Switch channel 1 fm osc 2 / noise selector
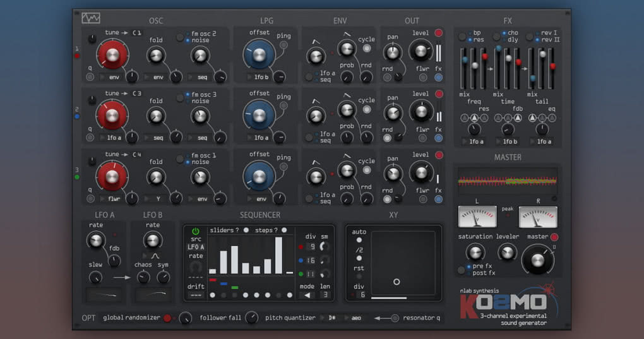This screenshot has width=644, height=339. [180, 37]
